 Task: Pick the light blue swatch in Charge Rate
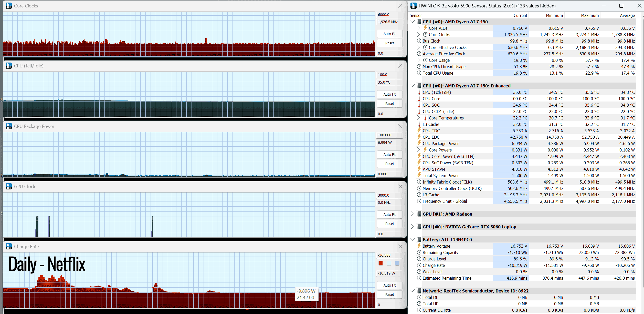tap(397, 263)
